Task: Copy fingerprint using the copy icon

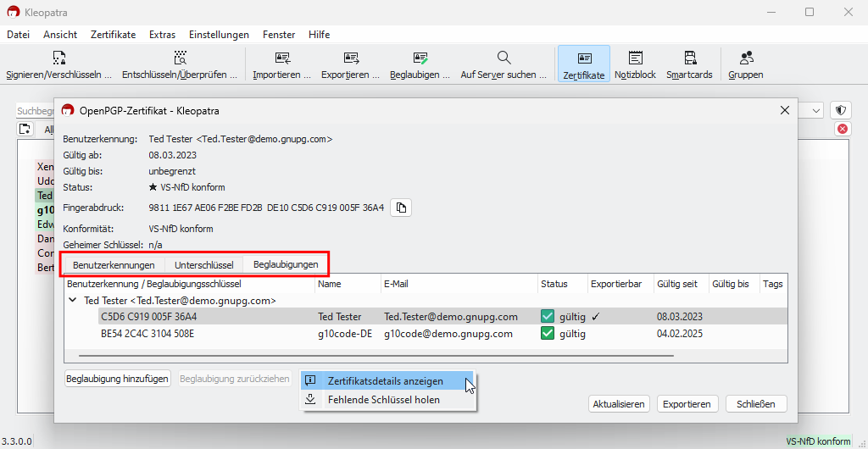Action: [x=401, y=208]
